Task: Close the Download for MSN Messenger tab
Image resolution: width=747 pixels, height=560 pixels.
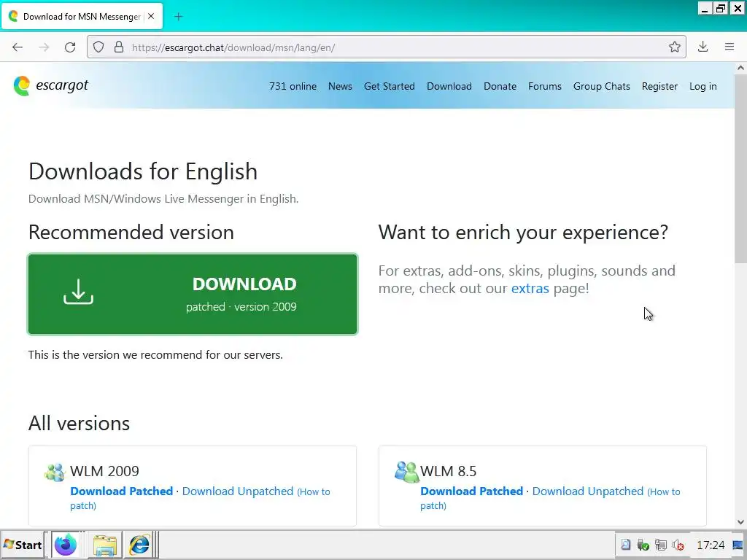Action: click(x=151, y=16)
